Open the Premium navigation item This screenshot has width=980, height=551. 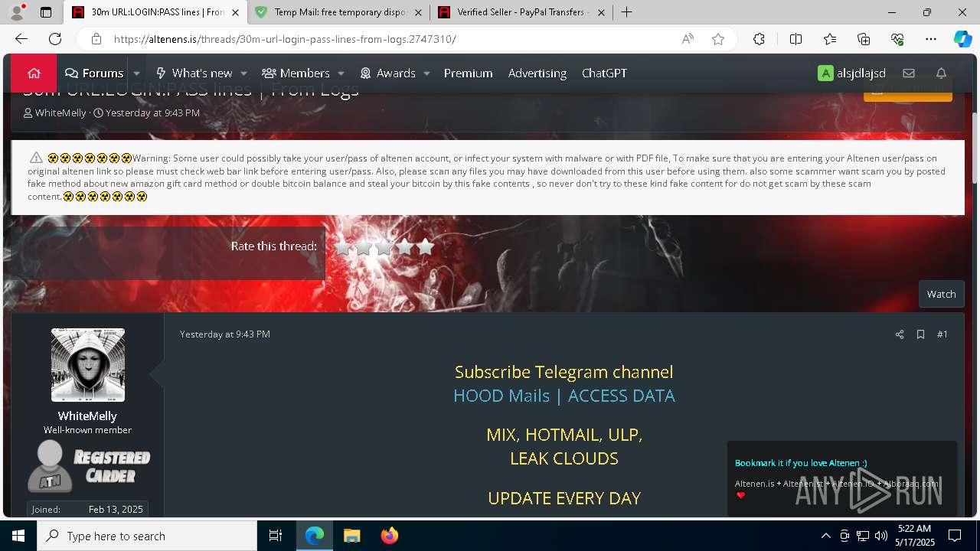coord(468,73)
